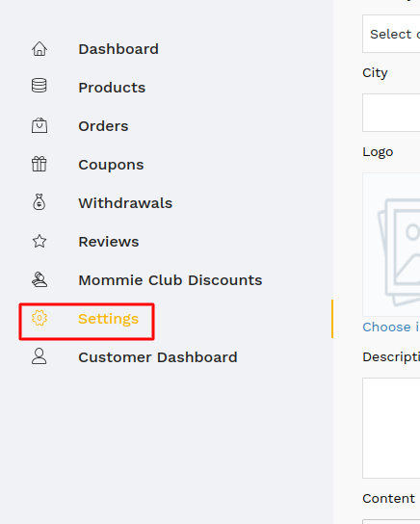Click the Orders shopping bag icon
Viewport: 420px width, 524px height.
coord(39,125)
